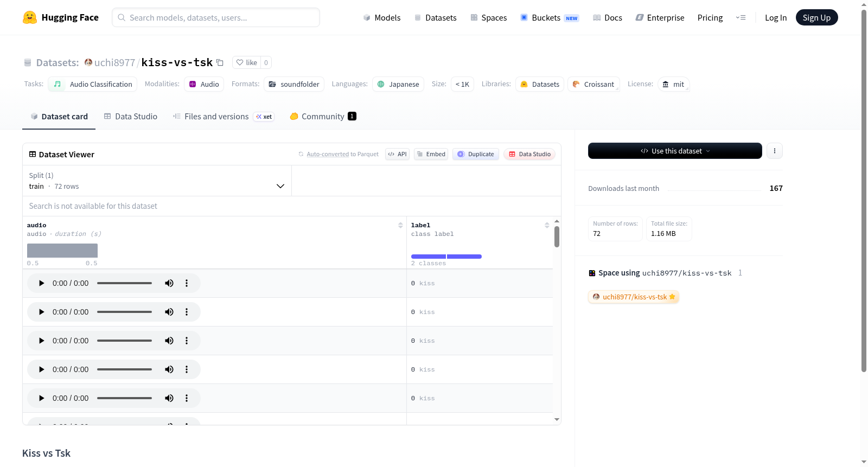This screenshot has width=868, height=467.
Task: Click the audio duration histogram bar
Action: click(62, 251)
